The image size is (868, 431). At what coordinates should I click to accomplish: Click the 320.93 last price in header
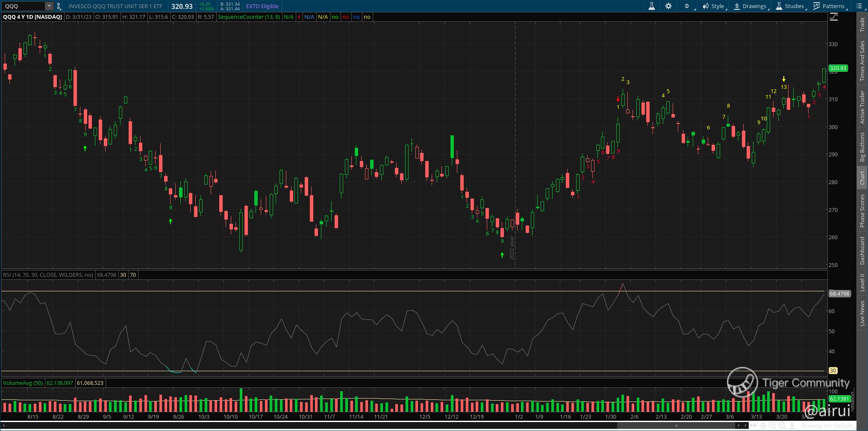182,6
